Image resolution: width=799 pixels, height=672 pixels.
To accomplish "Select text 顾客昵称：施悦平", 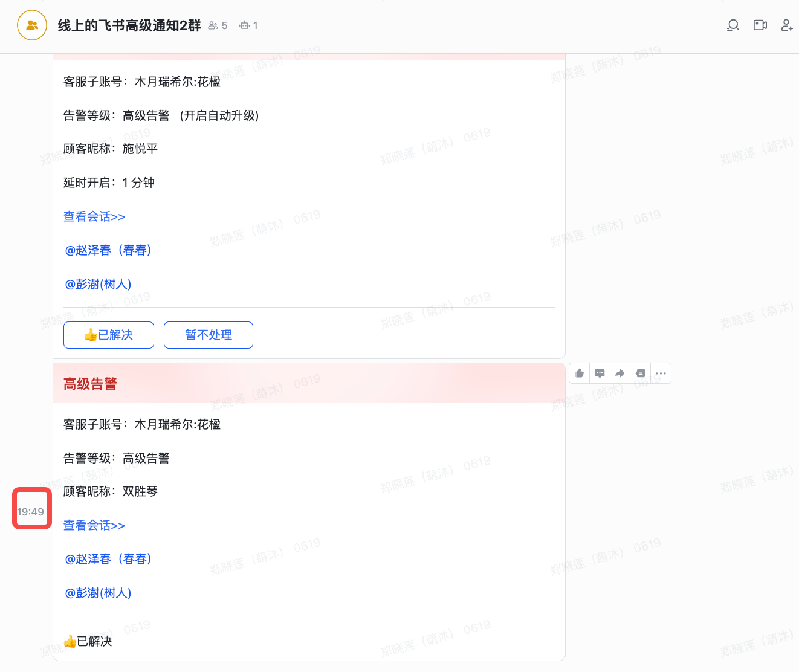I will point(111,149).
